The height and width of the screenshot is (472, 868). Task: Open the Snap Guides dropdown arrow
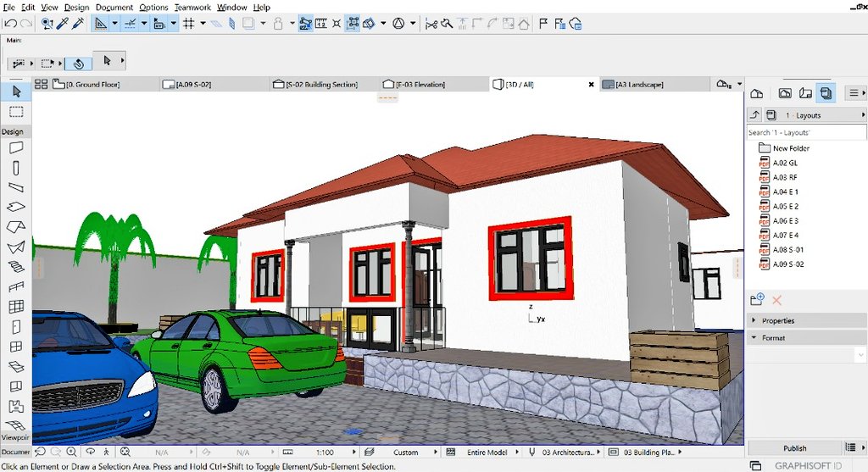144,24
